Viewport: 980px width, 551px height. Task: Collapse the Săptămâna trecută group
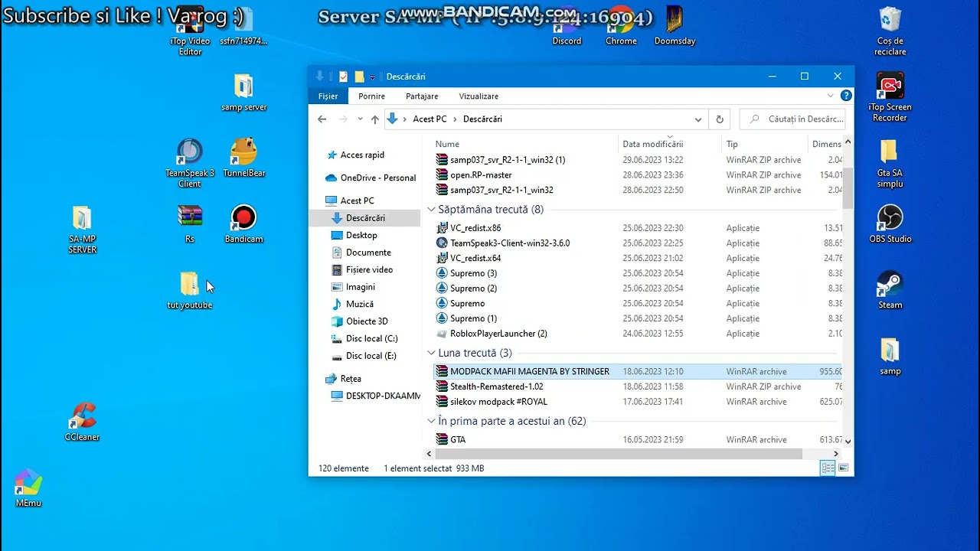(x=431, y=209)
